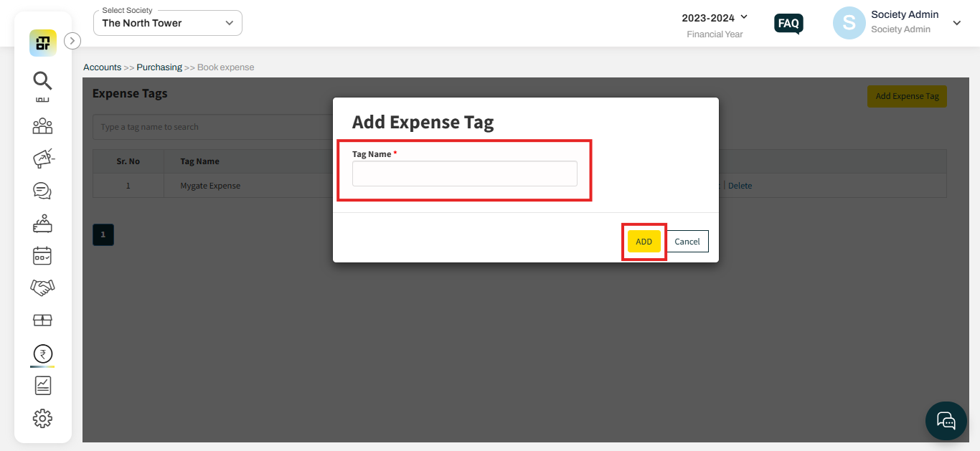980x451 pixels.
Task: Open the support chat bubble at bottom right
Action: 946,421
